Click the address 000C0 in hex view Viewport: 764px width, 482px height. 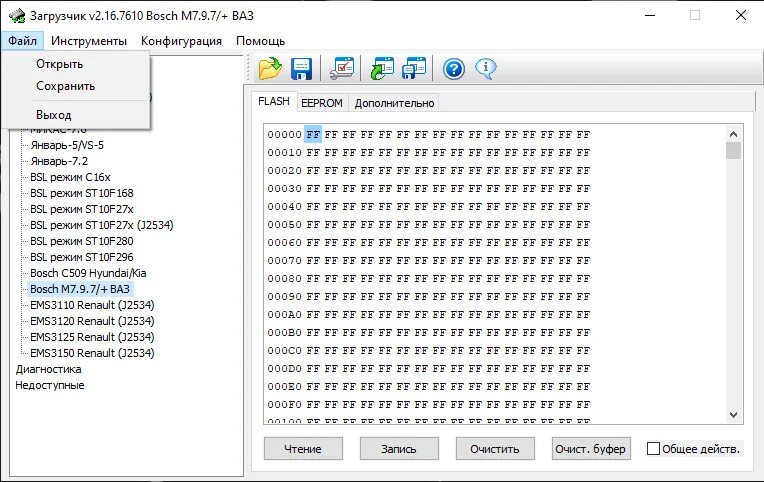coord(285,351)
